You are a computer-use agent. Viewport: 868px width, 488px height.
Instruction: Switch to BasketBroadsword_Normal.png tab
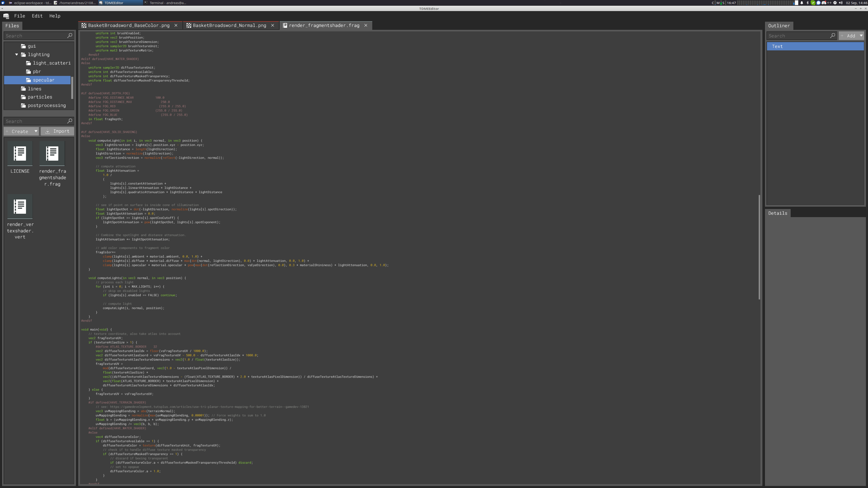pyautogui.click(x=229, y=26)
